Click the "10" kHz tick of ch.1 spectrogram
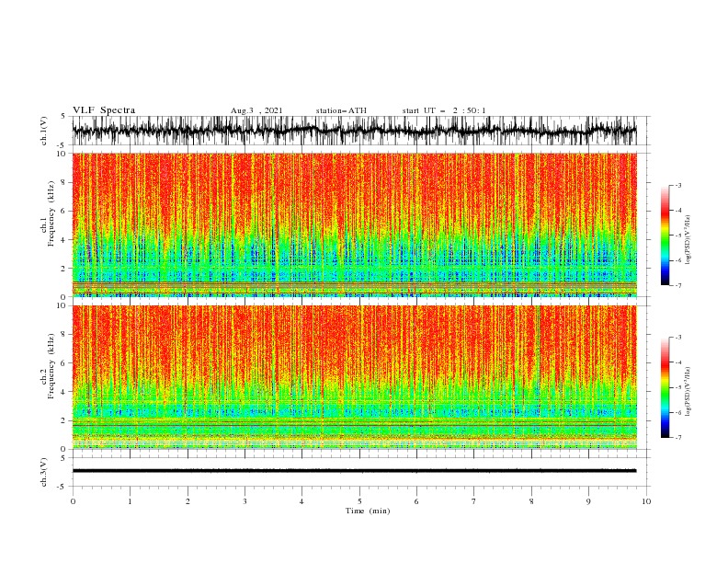 tap(63, 154)
